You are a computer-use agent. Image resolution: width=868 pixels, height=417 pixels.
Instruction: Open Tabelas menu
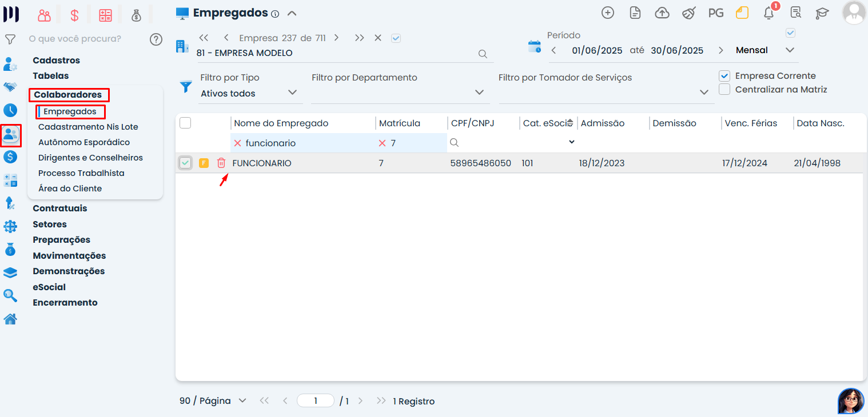coord(51,76)
